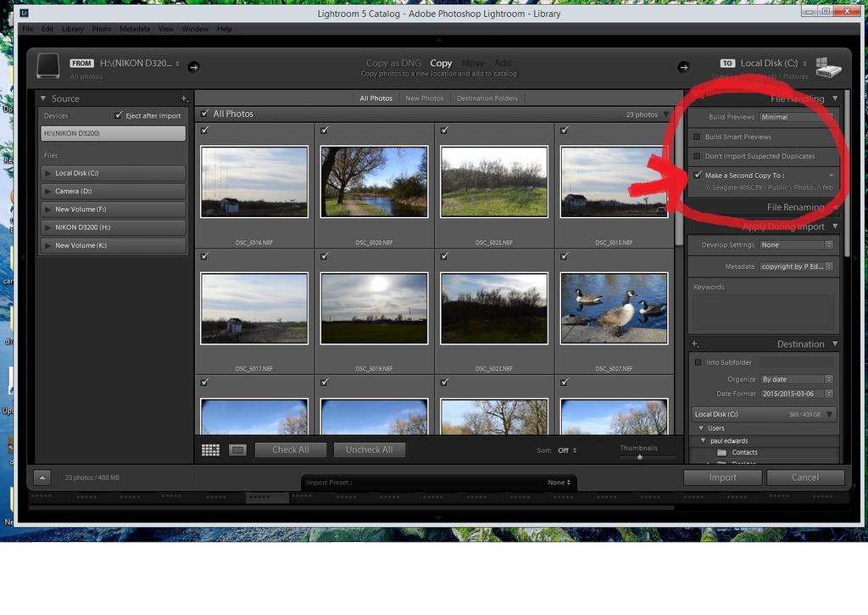Open Develop Settings dropdown
Screen dimensions: 868x615
click(x=796, y=245)
